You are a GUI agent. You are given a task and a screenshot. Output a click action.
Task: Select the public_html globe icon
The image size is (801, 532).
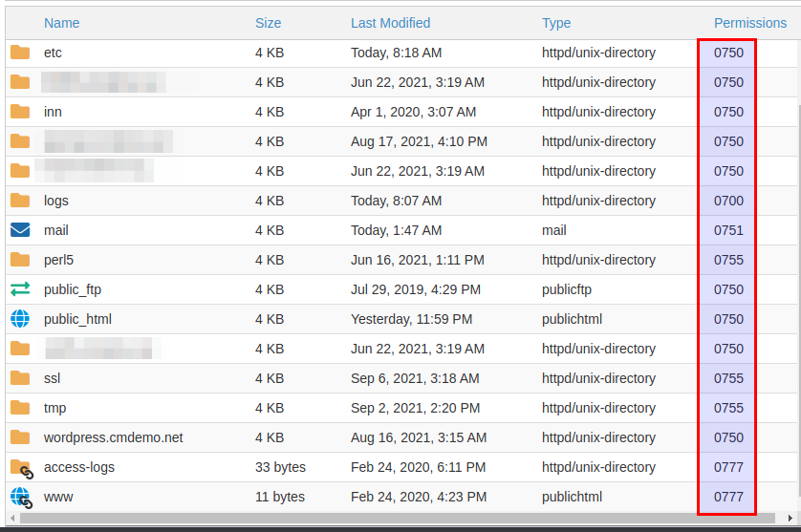point(20,319)
